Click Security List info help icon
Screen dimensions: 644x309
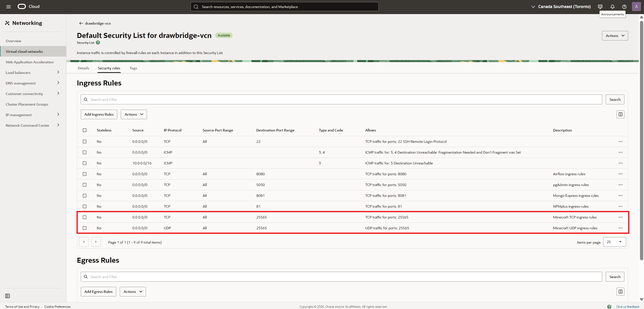98,43
